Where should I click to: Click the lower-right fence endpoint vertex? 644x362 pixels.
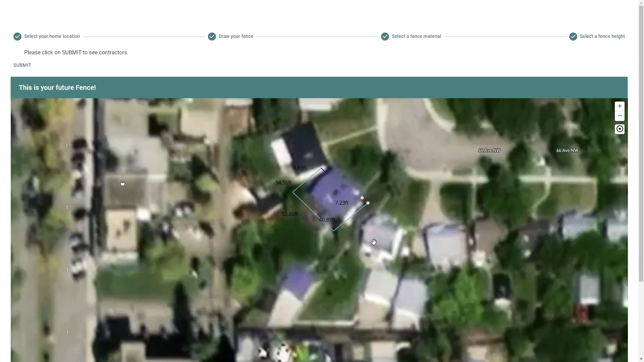coord(368,203)
